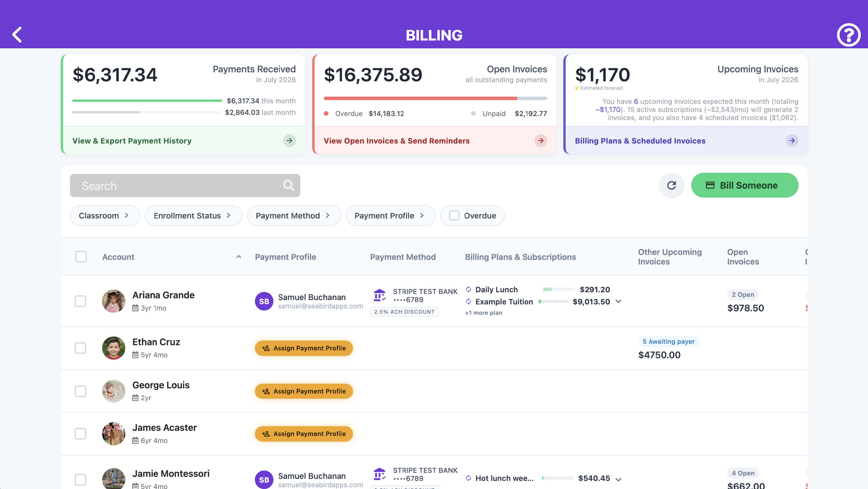Select all accounts with the header checkbox
This screenshot has height=489, width=868.
(x=81, y=257)
